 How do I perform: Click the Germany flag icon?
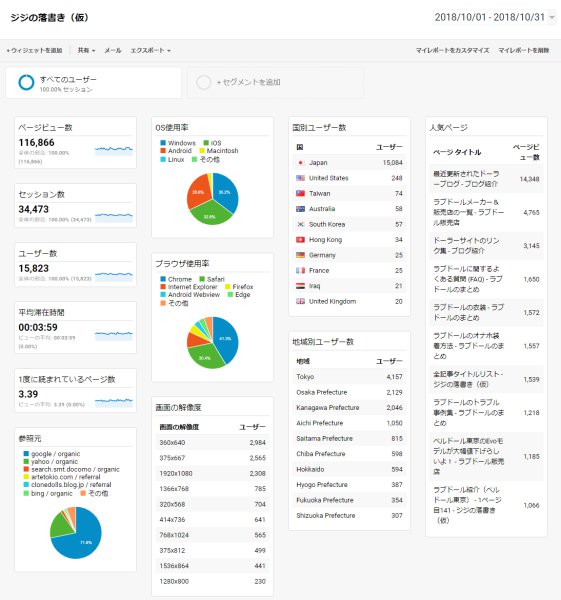pyautogui.click(x=300, y=255)
